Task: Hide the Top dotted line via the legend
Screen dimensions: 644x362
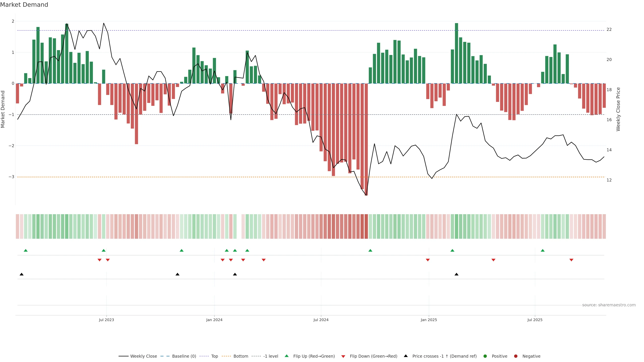Action: 214,356
